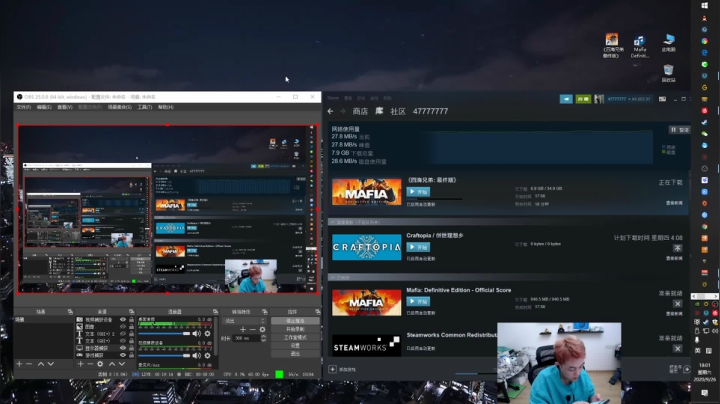Toggle visibility of 视频捕获设备 source
This screenshot has width=720, height=404.
pos(123,320)
